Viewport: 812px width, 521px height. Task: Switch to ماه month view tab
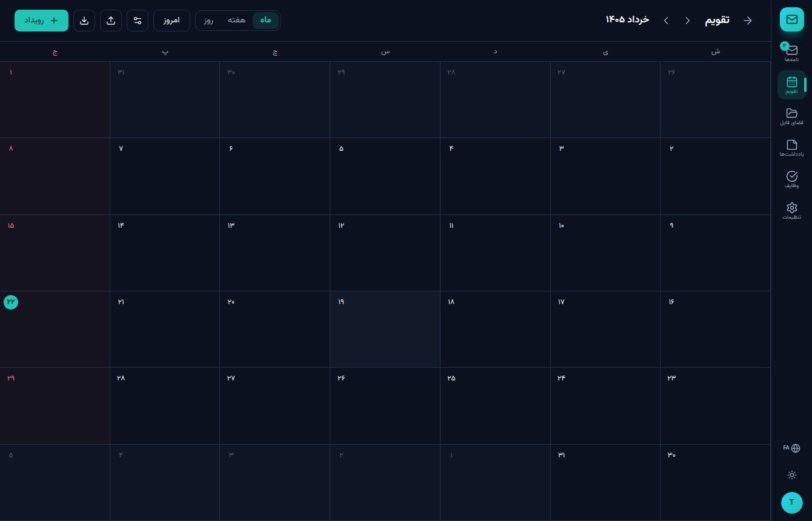click(265, 20)
